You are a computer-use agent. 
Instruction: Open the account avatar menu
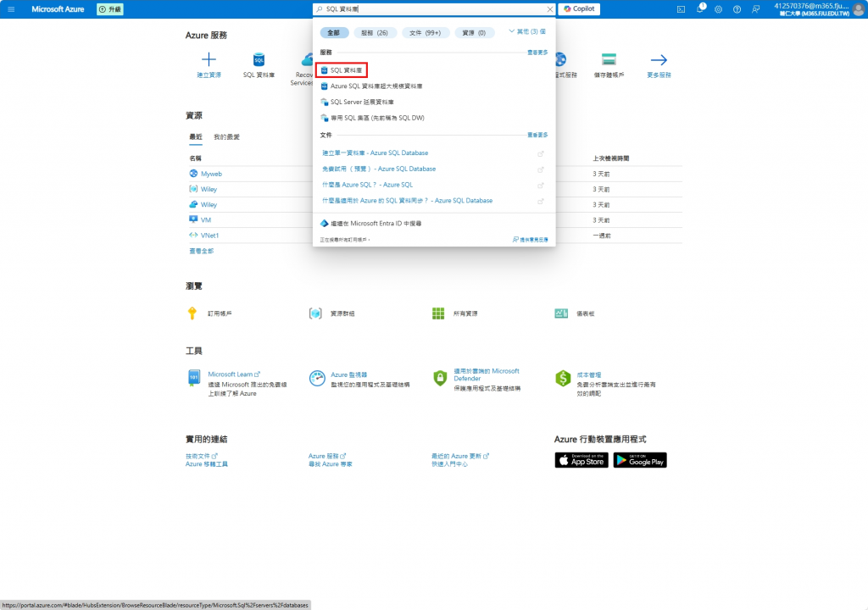click(860, 8)
